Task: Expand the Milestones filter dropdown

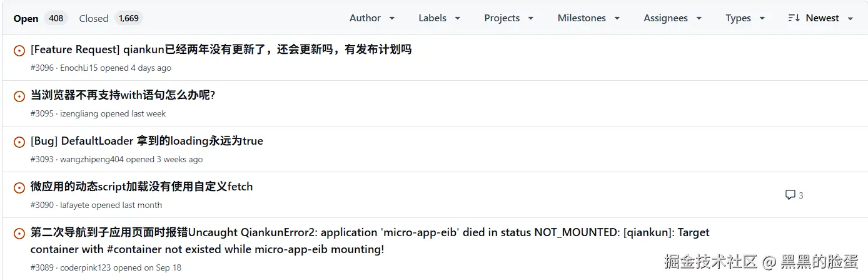Action: point(588,18)
